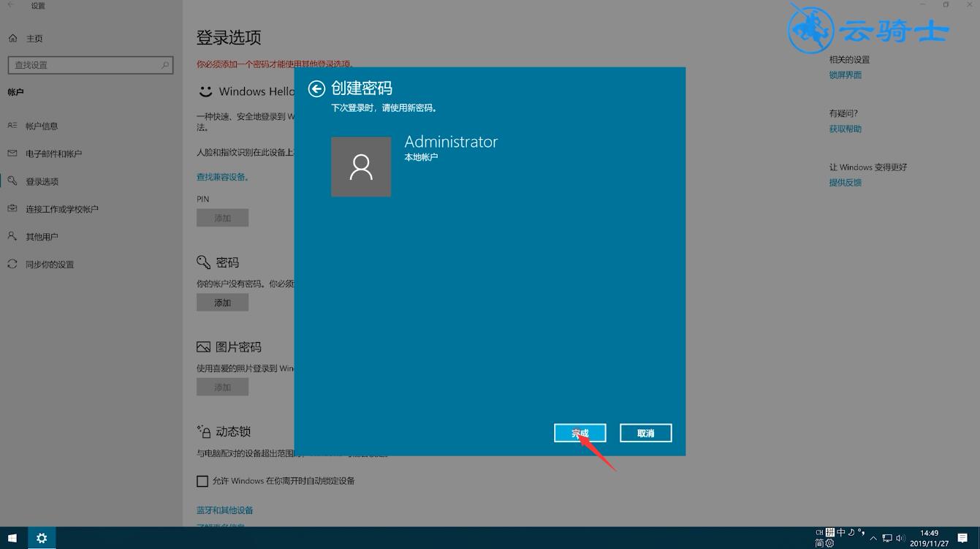Image resolution: width=980 pixels, height=549 pixels.
Task: Click the 拼 input method icon
Action: [830, 532]
